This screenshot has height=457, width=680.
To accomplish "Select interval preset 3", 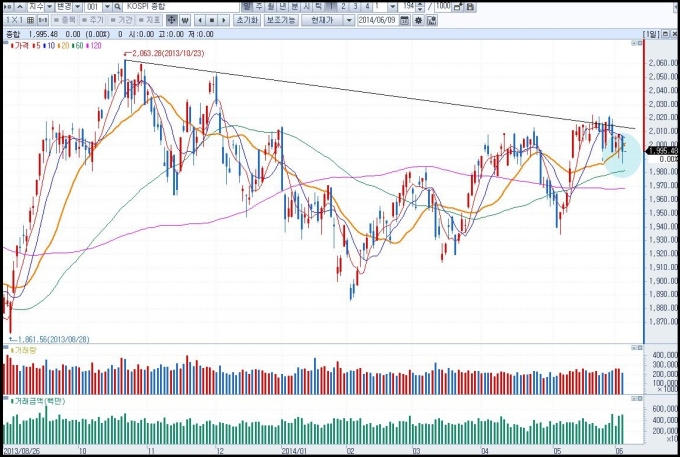I will tap(355, 7).
